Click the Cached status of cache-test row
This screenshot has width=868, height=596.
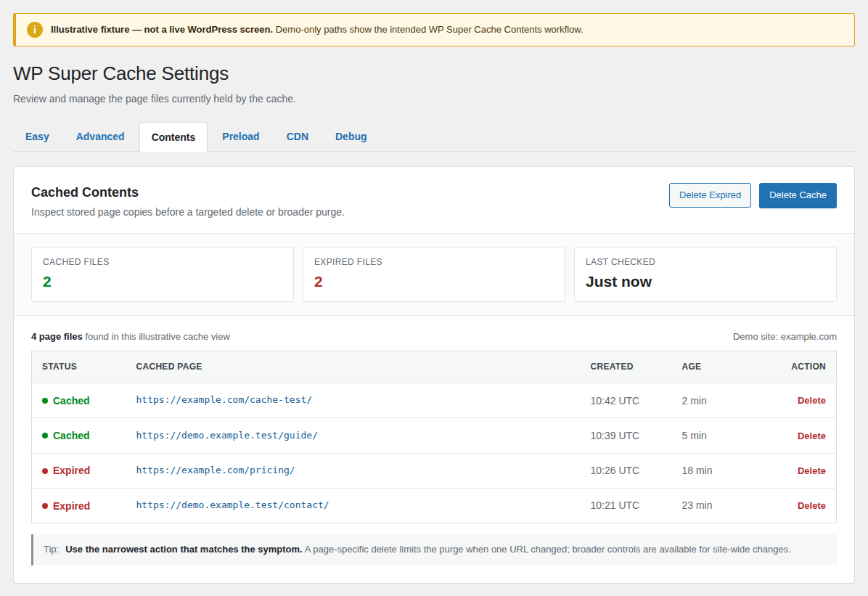[66, 401]
